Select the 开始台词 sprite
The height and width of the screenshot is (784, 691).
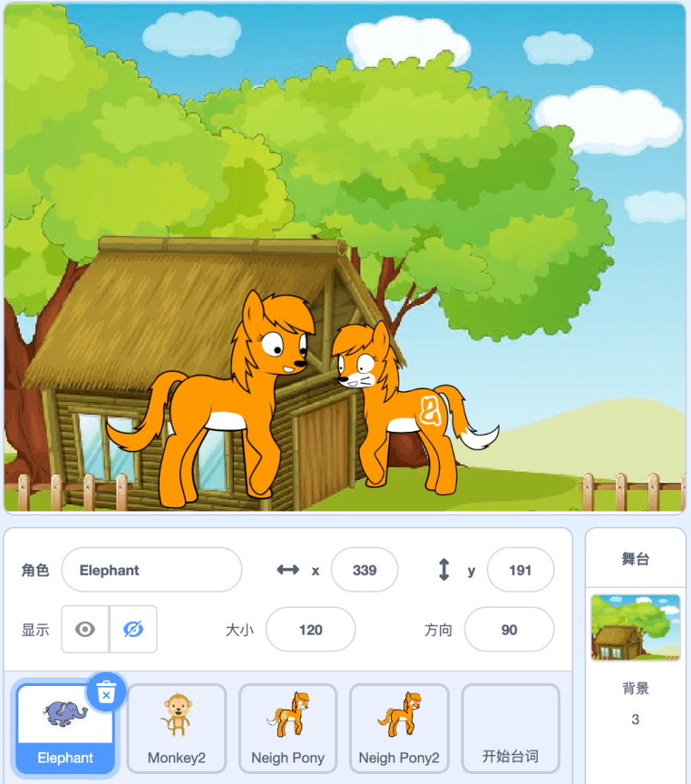pos(510,728)
